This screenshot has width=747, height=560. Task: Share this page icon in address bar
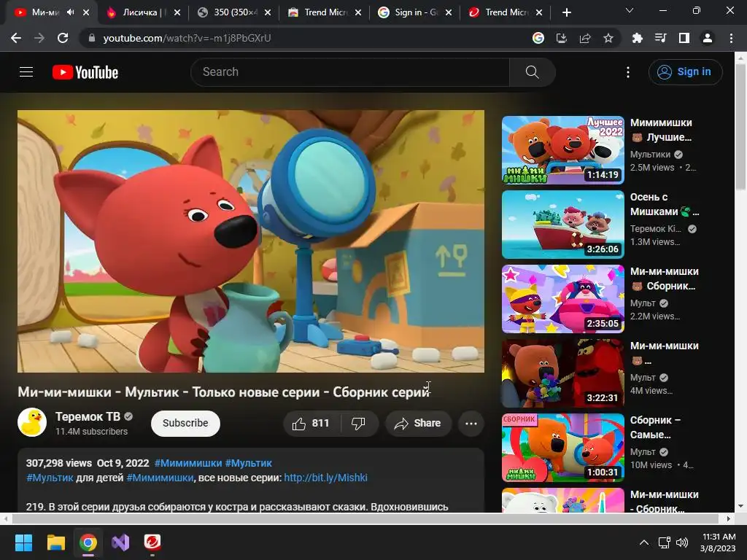[x=585, y=38]
